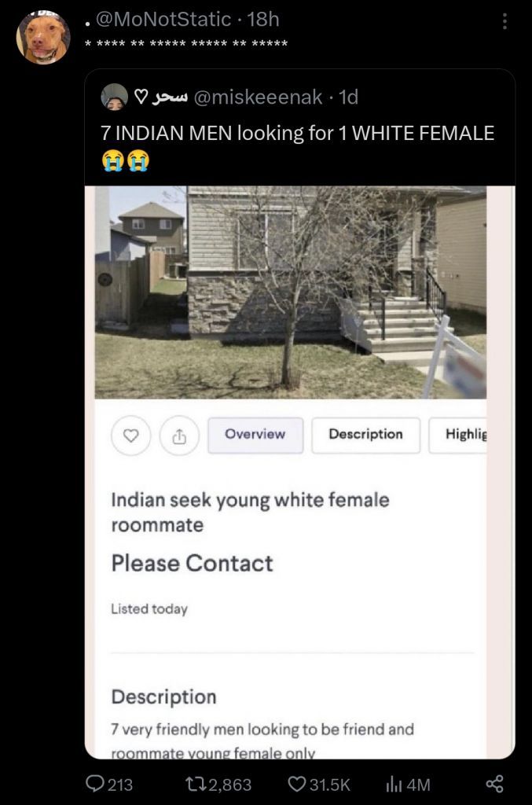Screen dimensions: 532x805
Task: Click the listing share upload icon
Action: [x=179, y=436]
